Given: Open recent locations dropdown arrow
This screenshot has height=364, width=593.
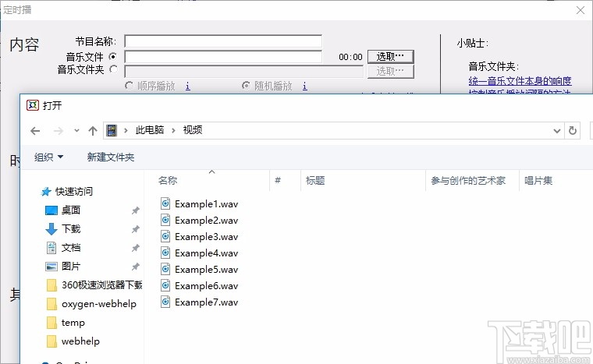Looking at the screenshot, I should [76, 131].
